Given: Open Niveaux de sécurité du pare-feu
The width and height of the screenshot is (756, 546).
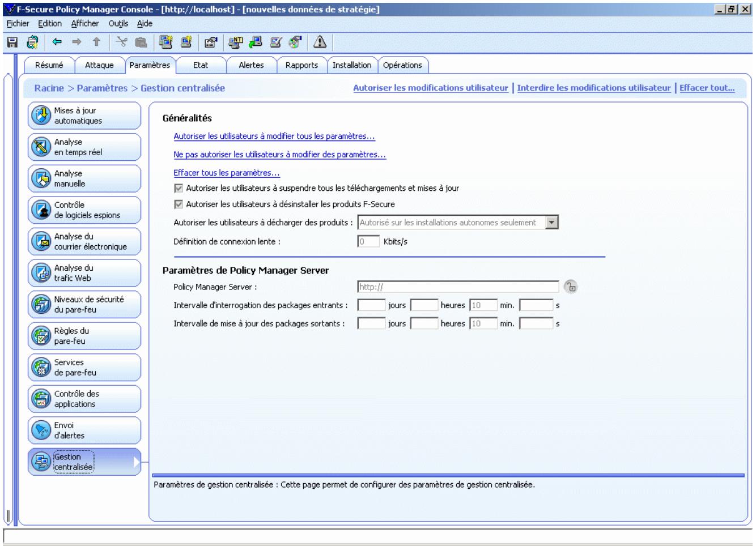Looking at the screenshot, I should point(84,304).
